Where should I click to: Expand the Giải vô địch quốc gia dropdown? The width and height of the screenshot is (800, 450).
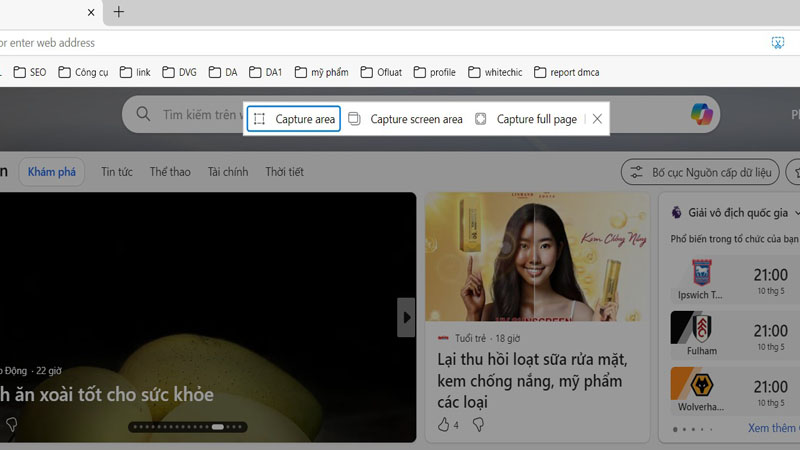click(x=797, y=213)
